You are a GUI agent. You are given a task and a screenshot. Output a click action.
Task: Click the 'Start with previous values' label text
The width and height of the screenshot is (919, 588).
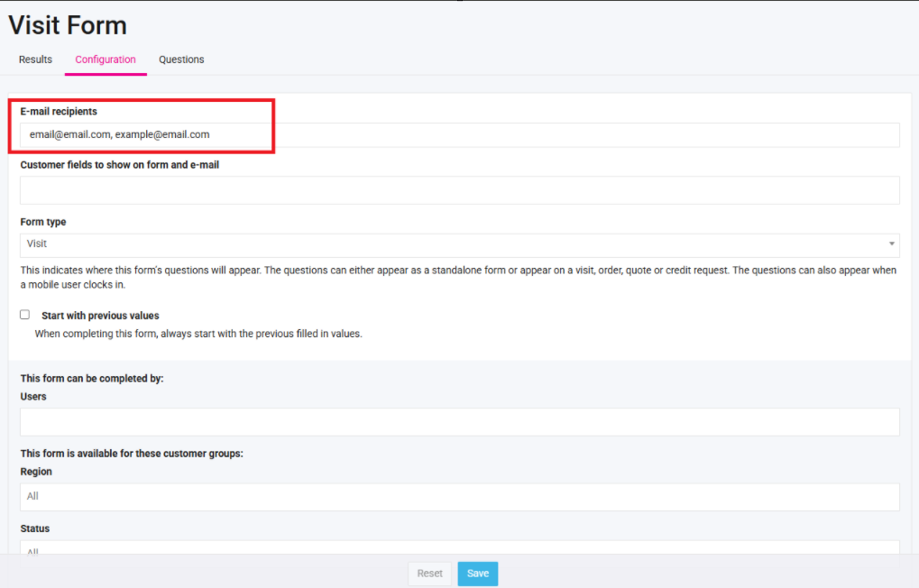tap(100, 316)
